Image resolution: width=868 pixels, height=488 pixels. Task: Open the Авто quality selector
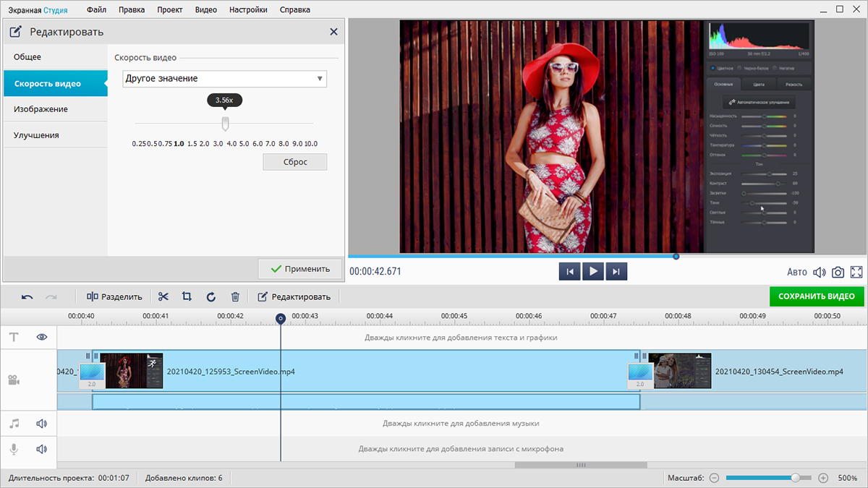point(796,273)
